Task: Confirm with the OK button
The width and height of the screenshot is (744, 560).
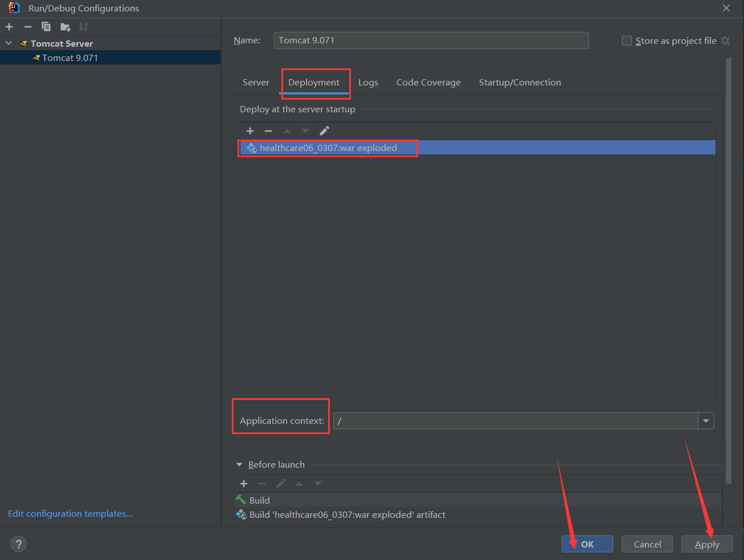Action: point(587,544)
